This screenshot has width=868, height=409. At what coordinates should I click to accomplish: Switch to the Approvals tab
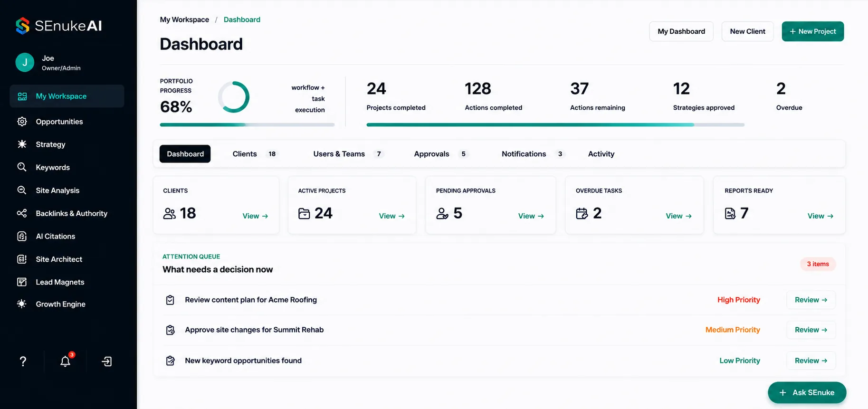(x=440, y=154)
